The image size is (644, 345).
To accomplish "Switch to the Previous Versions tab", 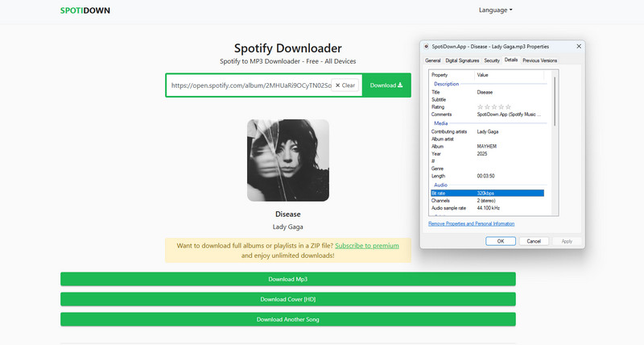I will (539, 60).
